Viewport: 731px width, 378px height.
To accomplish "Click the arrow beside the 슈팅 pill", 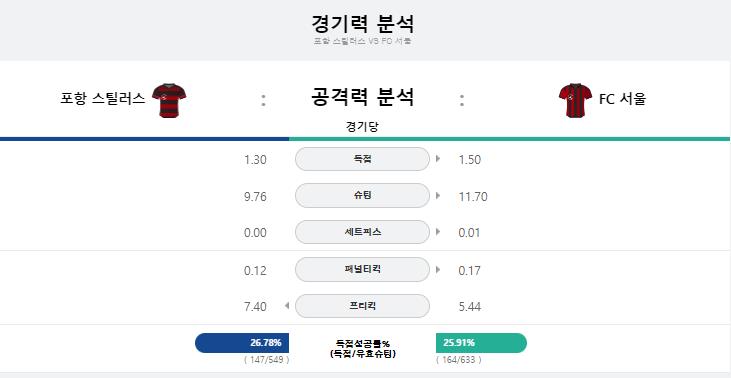I will pos(438,196).
